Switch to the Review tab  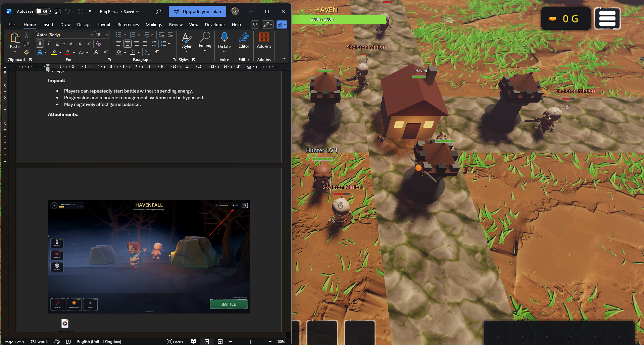pyautogui.click(x=176, y=24)
